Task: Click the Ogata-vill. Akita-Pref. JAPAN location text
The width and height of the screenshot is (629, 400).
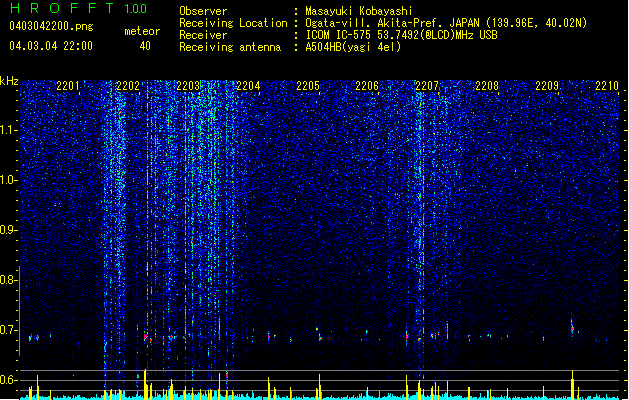Action: pos(446,23)
